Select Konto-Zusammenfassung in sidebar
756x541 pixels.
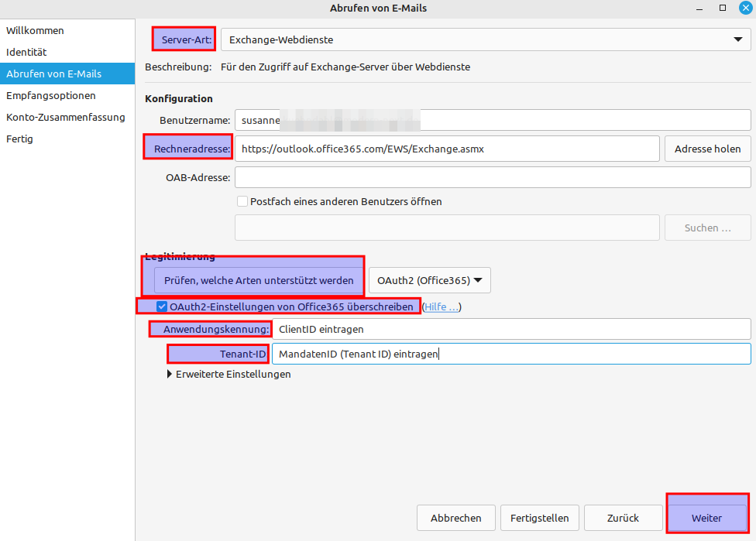click(66, 118)
